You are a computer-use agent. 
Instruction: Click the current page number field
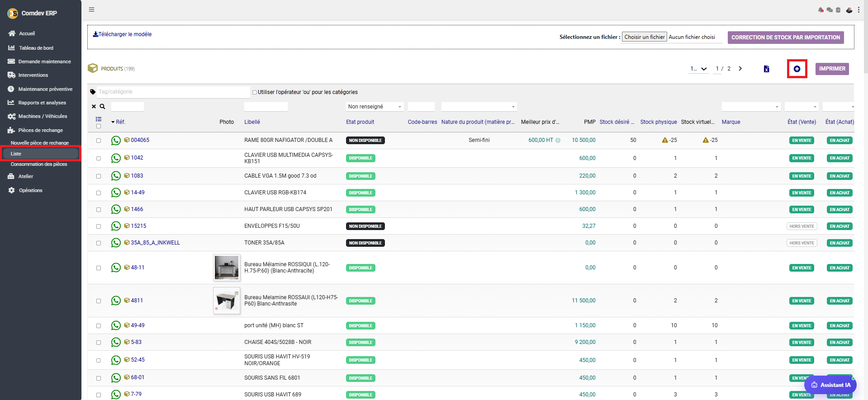tap(717, 69)
